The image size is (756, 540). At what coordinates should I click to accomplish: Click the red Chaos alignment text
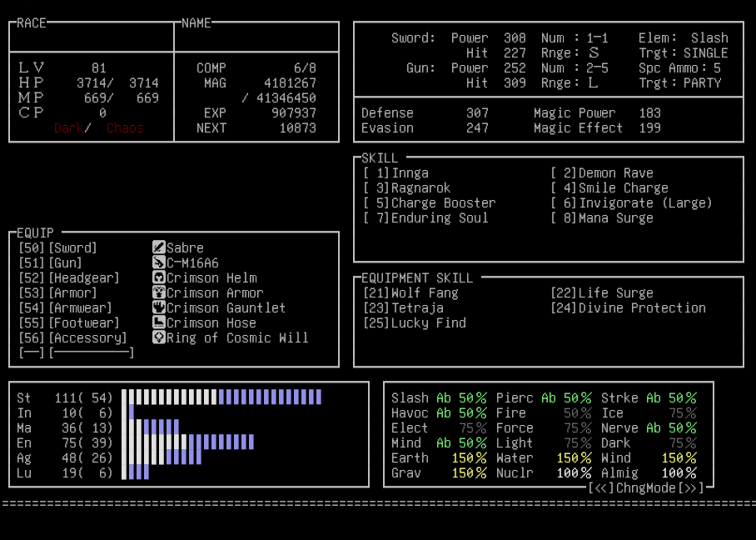[125, 128]
